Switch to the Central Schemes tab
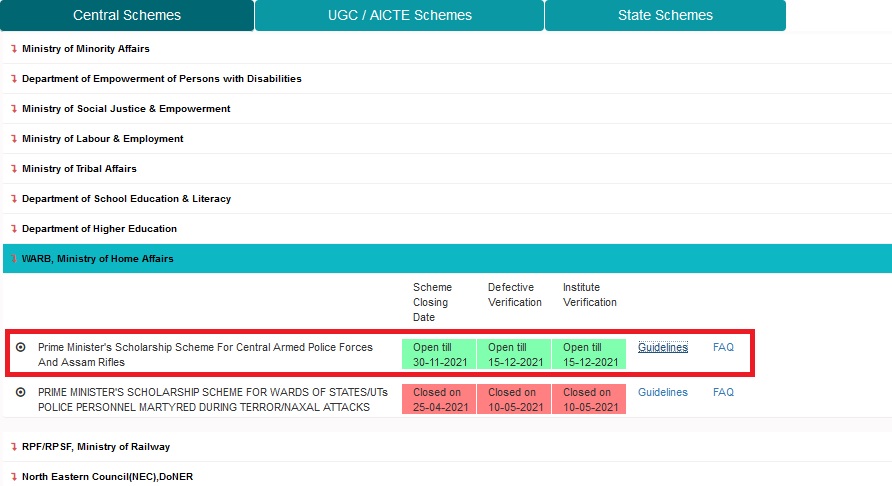 [127, 15]
